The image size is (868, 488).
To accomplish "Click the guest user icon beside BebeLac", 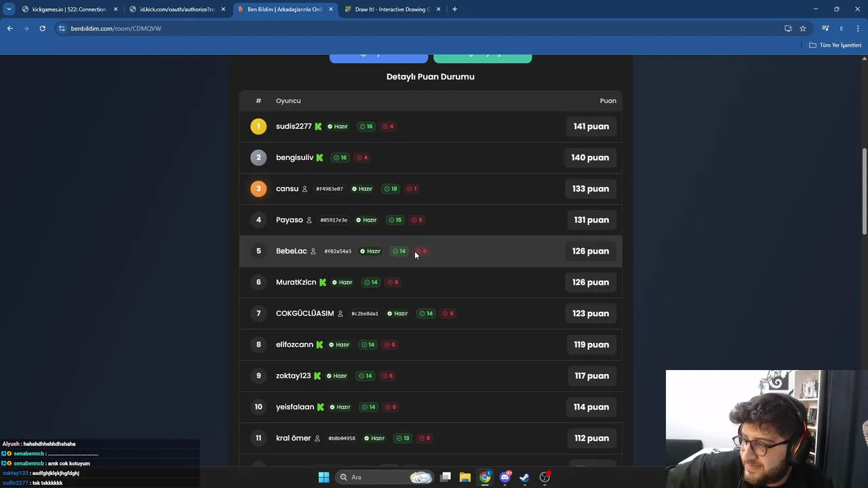I will pyautogui.click(x=313, y=251).
